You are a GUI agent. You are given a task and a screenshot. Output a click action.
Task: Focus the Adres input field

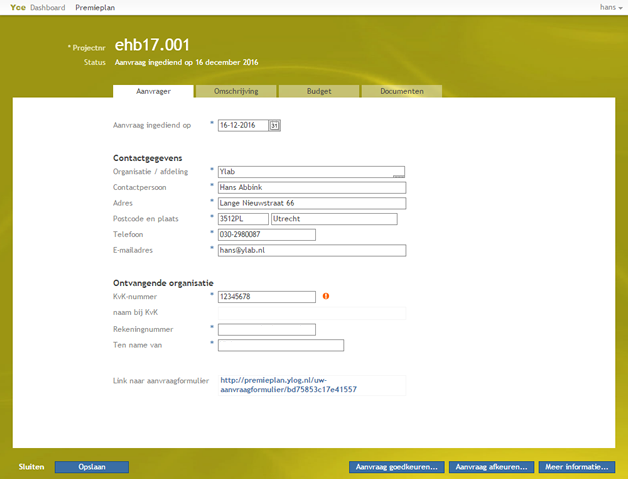coord(312,203)
